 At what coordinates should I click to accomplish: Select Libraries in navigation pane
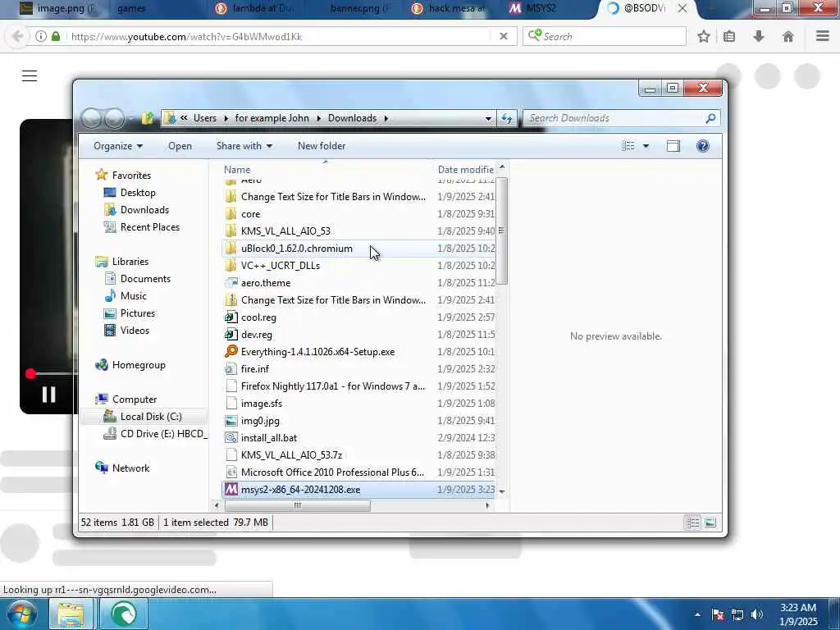pyautogui.click(x=130, y=262)
